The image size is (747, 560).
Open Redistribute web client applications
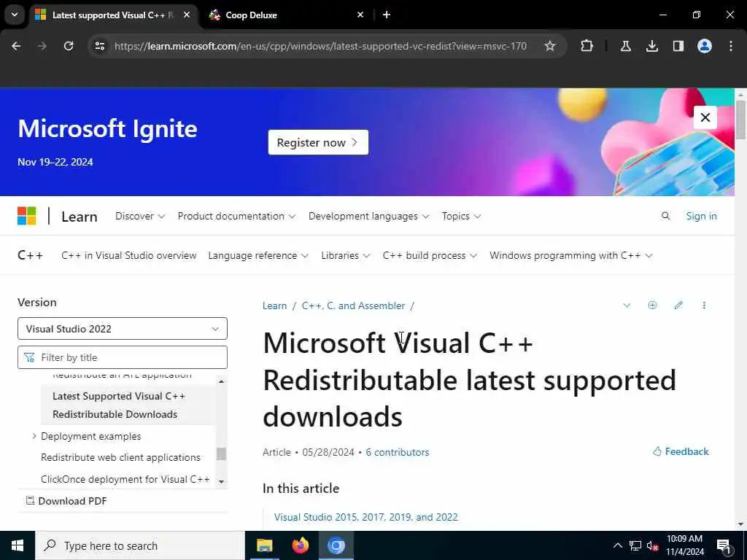[x=120, y=457]
